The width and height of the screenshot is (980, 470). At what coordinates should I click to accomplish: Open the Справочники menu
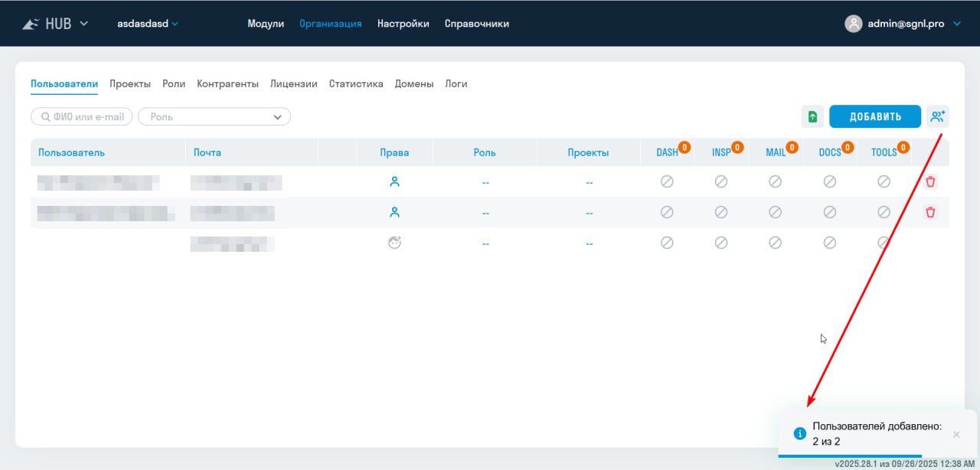coord(477,24)
